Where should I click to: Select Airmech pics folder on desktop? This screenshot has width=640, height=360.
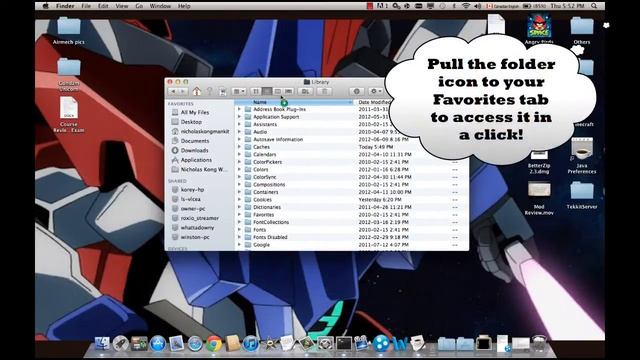69,30
